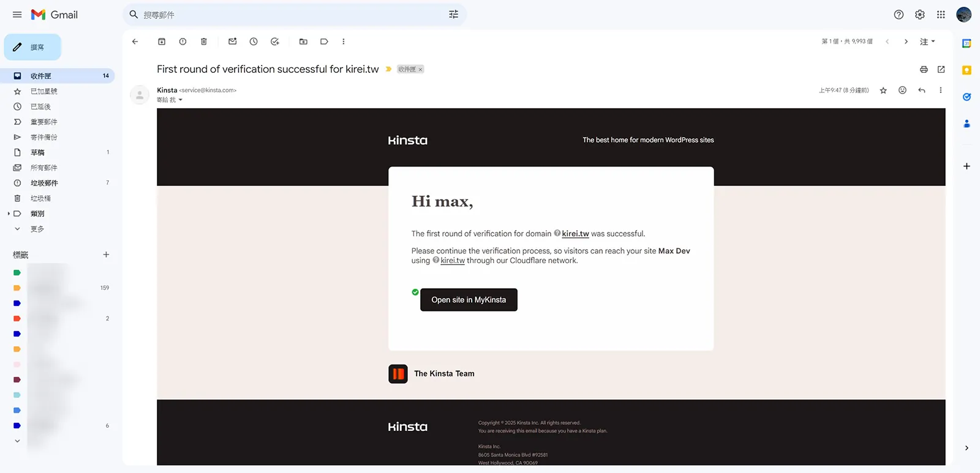Snooze this email with clock icon
This screenshot has height=473, width=980.
pyautogui.click(x=254, y=42)
